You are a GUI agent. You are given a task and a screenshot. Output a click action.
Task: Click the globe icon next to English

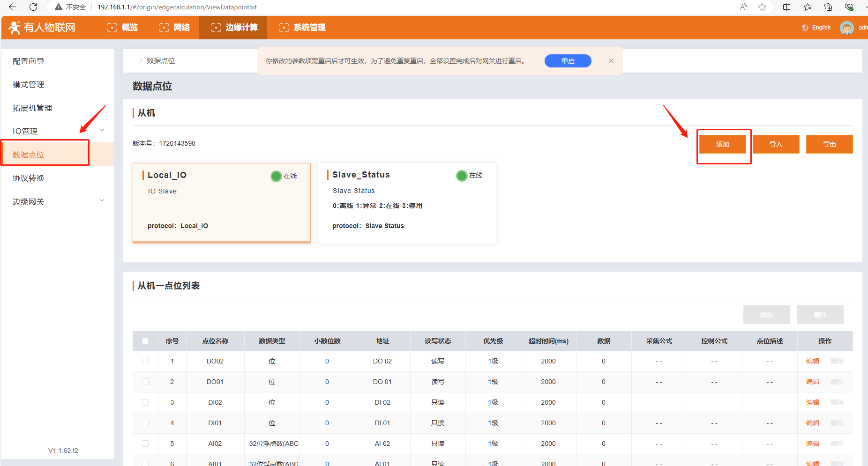805,28
